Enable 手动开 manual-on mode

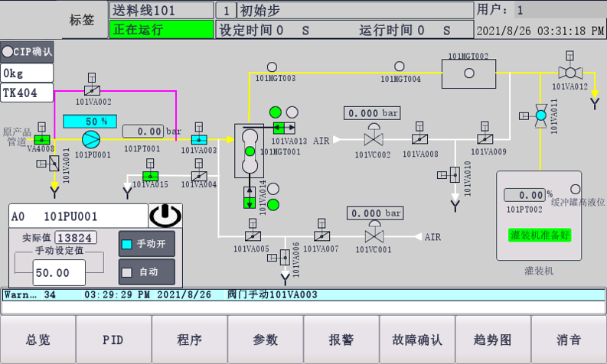point(147,244)
